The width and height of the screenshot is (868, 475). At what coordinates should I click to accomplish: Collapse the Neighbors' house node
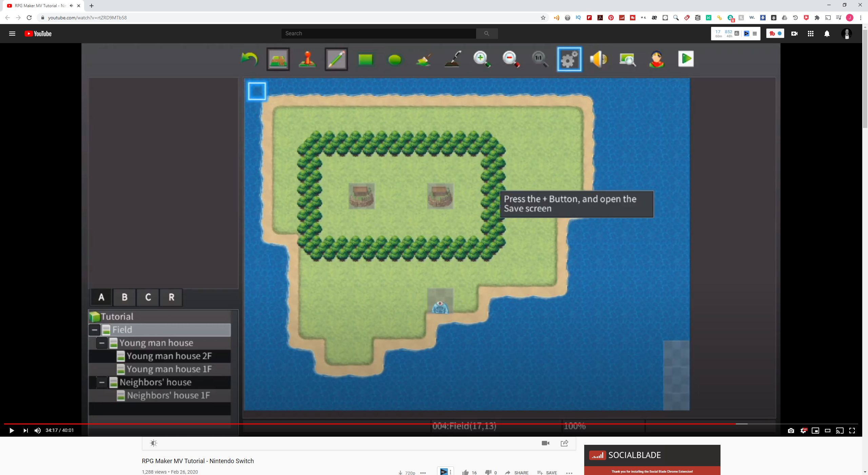tap(102, 382)
